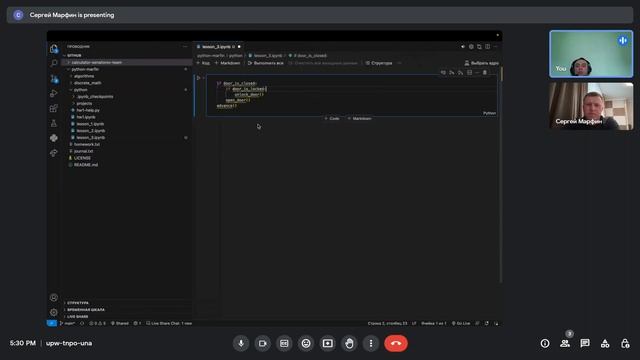
Task: Open the Testing flask icon
Action: coord(53,123)
